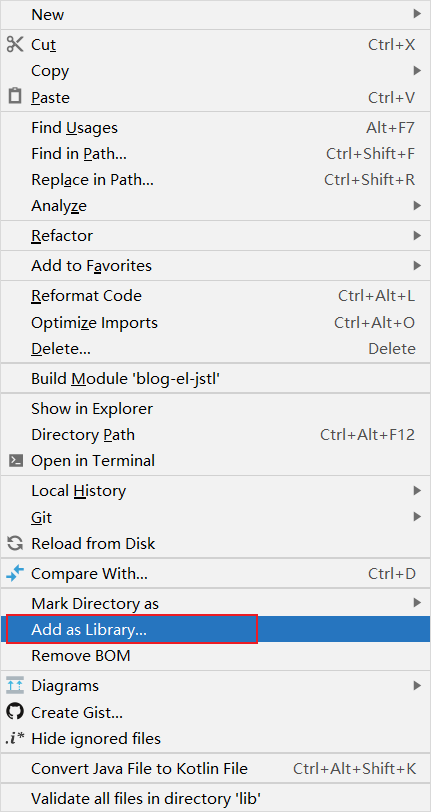Click the terminal icon beside Open in Terminal
The image size is (431, 812).
tap(16, 460)
